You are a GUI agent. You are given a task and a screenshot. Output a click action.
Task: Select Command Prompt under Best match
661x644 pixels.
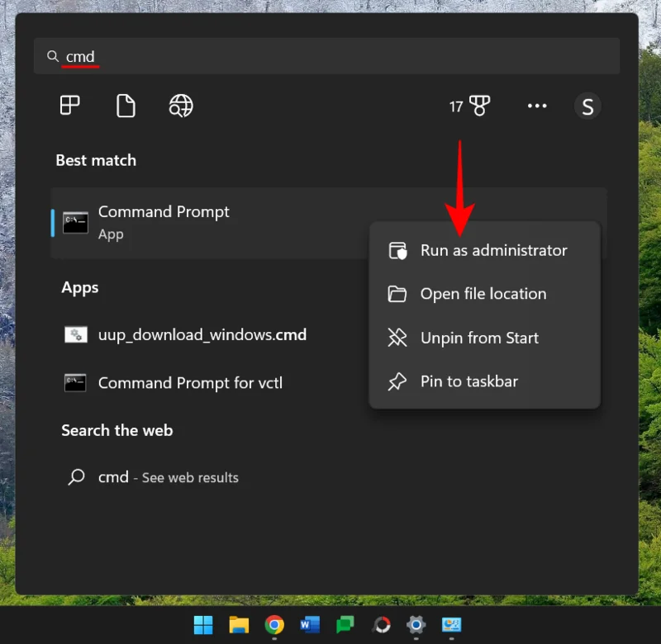point(163,211)
